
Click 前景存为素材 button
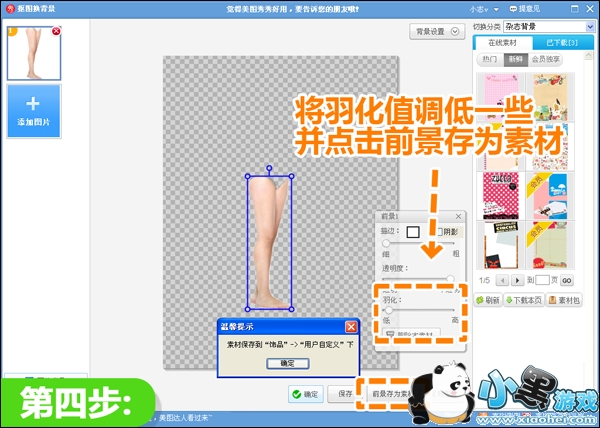[391, 394]
